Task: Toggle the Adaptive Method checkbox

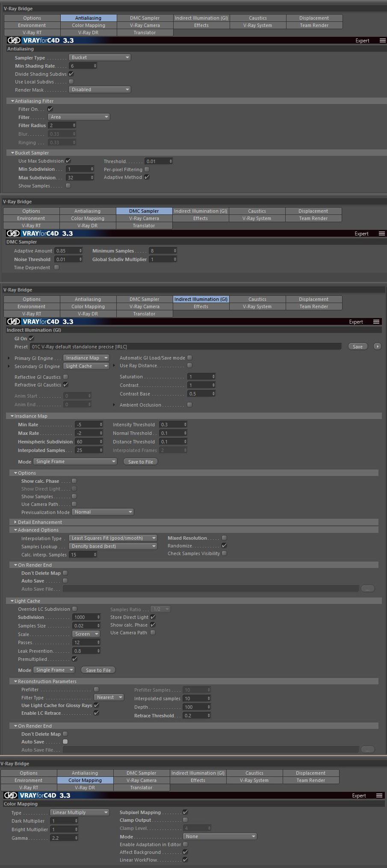Action: pyautogui.click(x=147, y=177)
